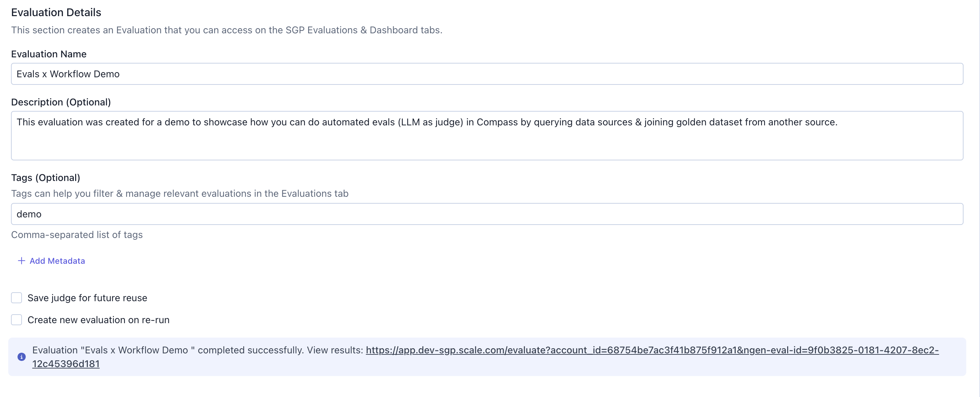The height and width of the screenshot is (397, 980).
Task: Click the demo tag value
Action: pos(28,214)
